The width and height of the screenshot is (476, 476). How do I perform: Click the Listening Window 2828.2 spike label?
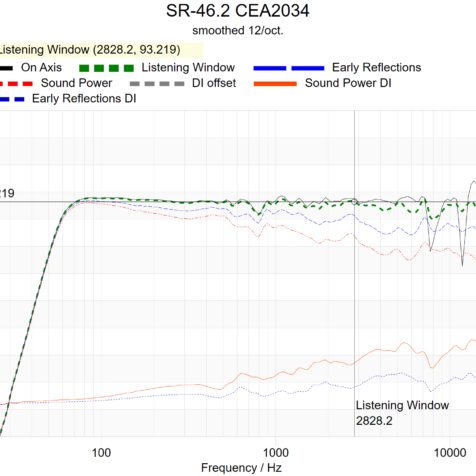[x=402, y=413]
